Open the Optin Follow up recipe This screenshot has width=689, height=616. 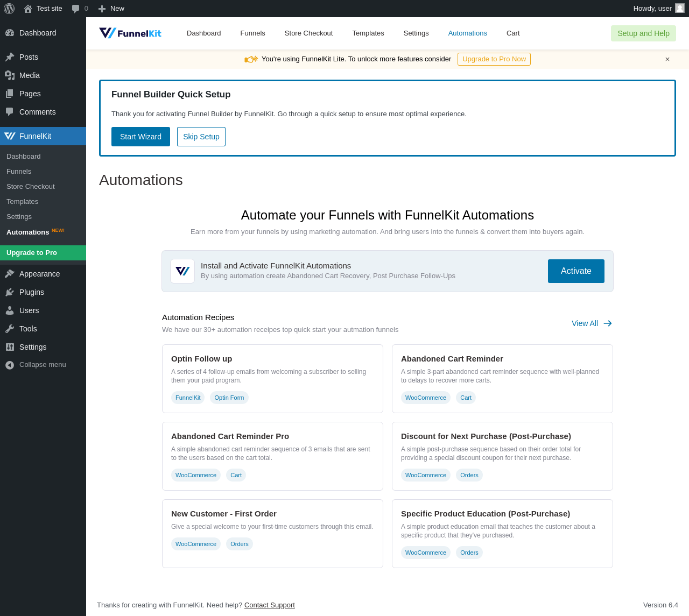click(202, 359)
